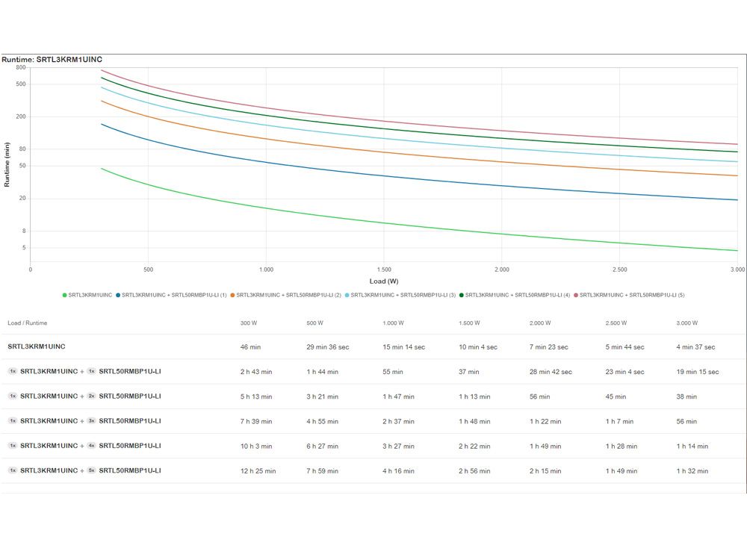
Task: Toggle orange legend series with (2) battery packs
Action: pos(286,295)
